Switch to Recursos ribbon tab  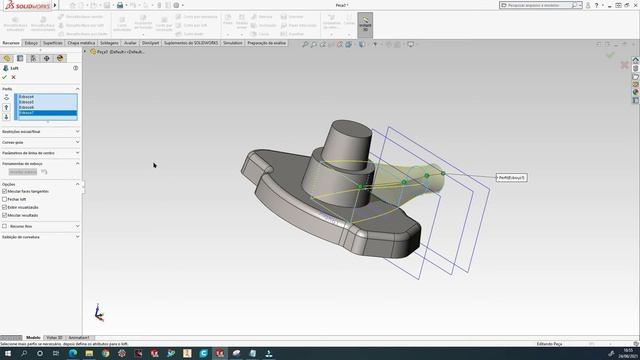[x=11, y=43]
